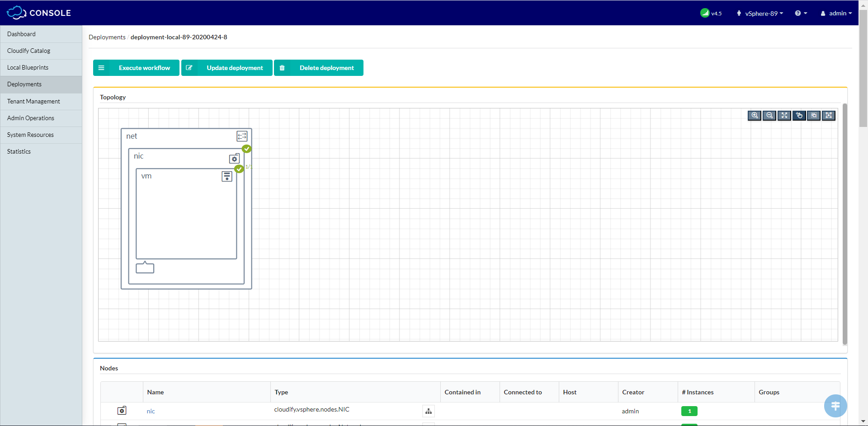
Task: Click the Update deployment button
Action: [227, 68]
